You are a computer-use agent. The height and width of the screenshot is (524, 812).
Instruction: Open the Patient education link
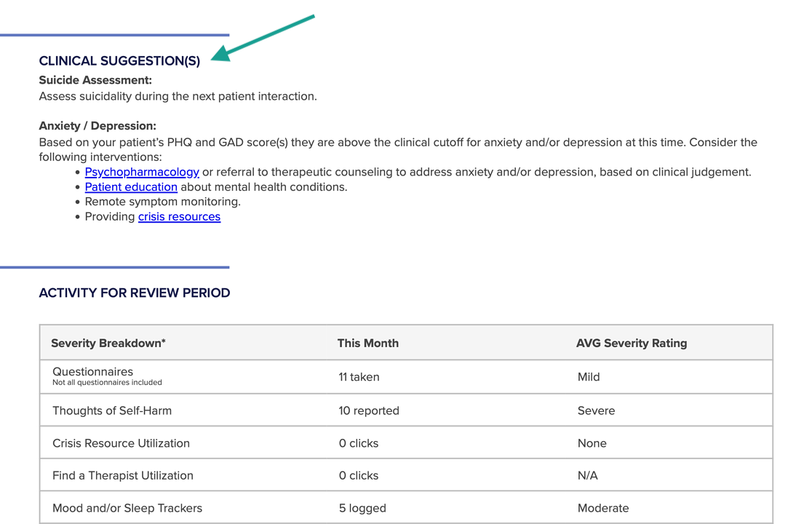coord(131,187)
